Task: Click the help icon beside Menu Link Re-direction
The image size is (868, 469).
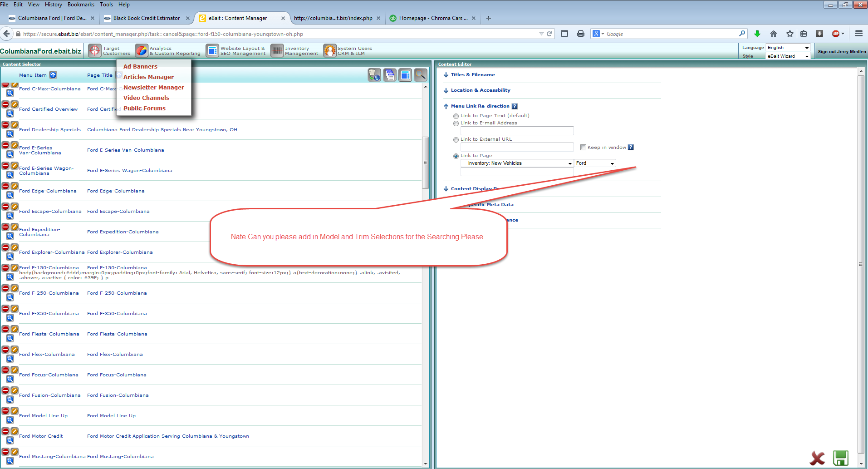Action: [x=515, y=106]
